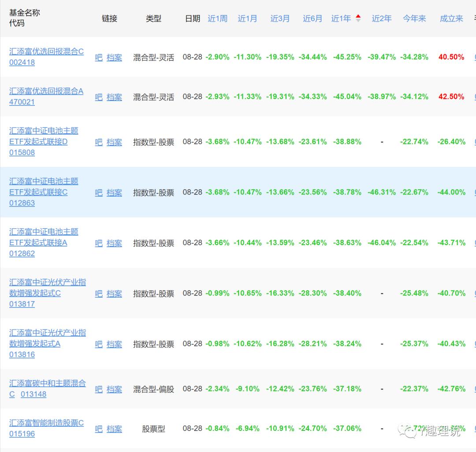
Task: Sort the list by 近6月 column
Action: tap(312, 19)
